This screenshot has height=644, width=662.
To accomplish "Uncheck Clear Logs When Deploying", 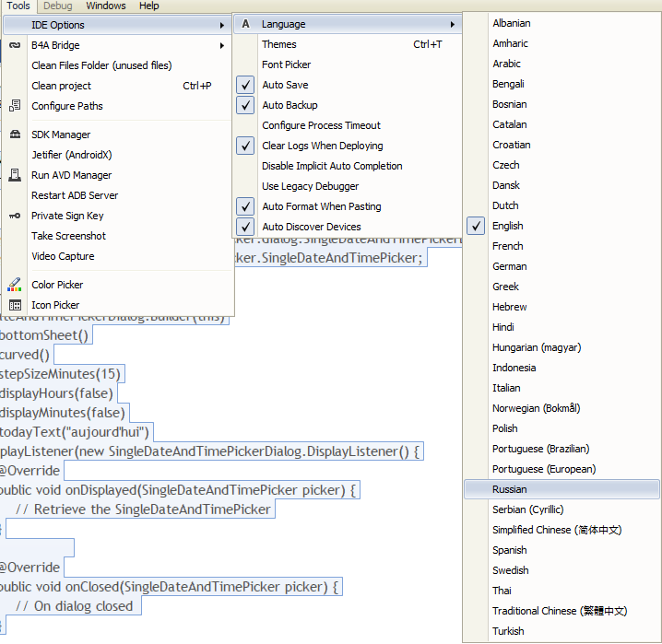I will tap(245, 146).
